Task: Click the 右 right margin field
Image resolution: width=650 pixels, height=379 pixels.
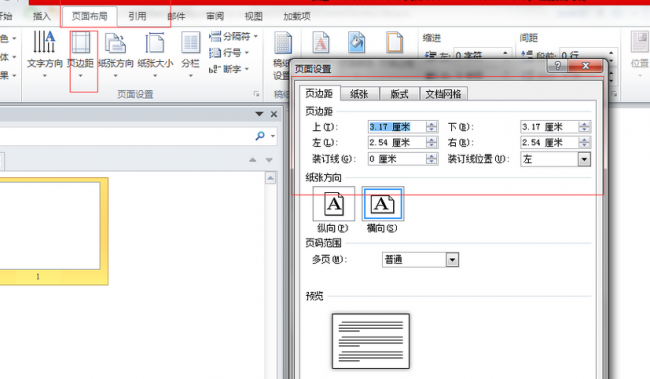Action: (550, 143)
